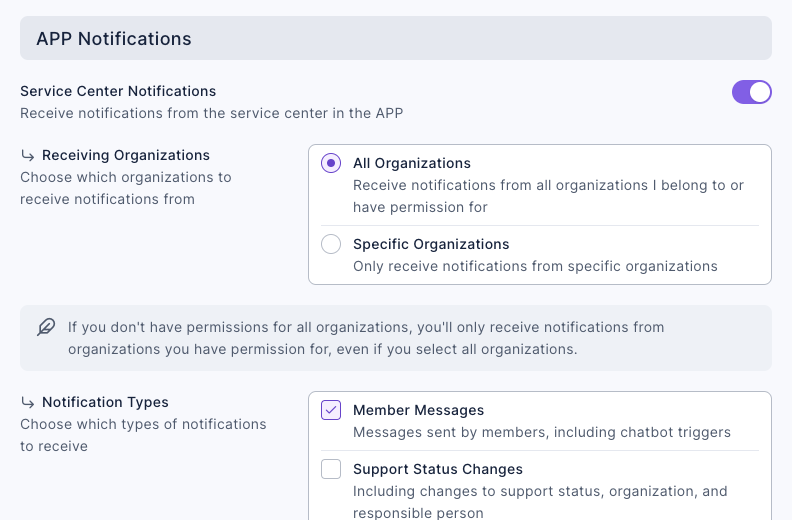Image resolution: width=792 pixels, height=520 pixels.
Task: Click description 'Receive notifications from all organizations I belong to'
Action: tap(548, 196)
